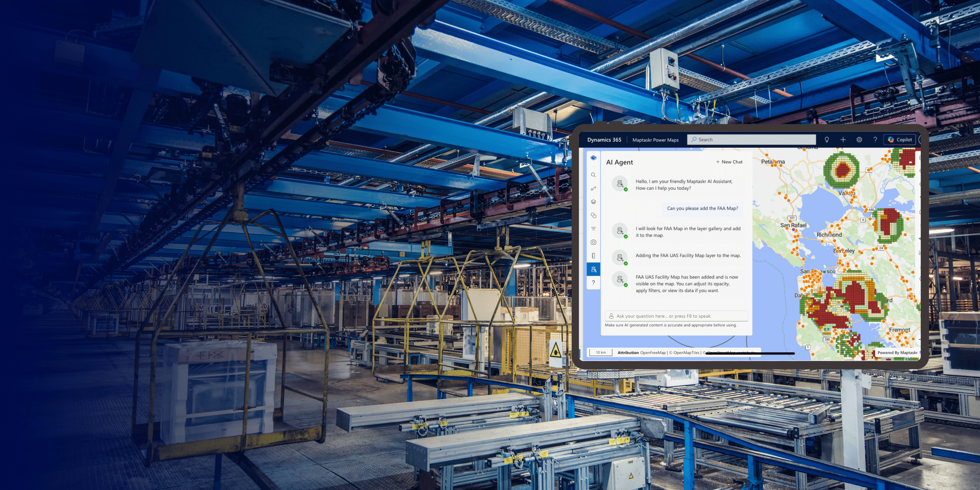
Task: Click the Dynamics 365 Search field
Action: click(751, 140)
